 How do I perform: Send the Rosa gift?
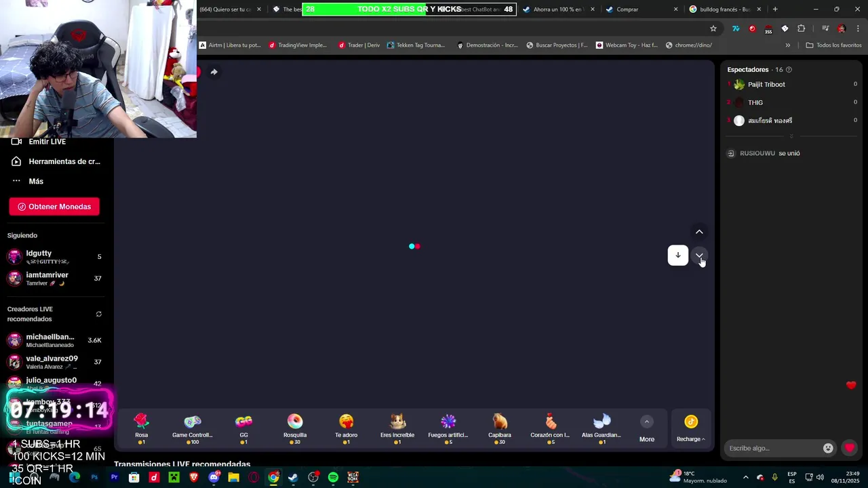141,429
